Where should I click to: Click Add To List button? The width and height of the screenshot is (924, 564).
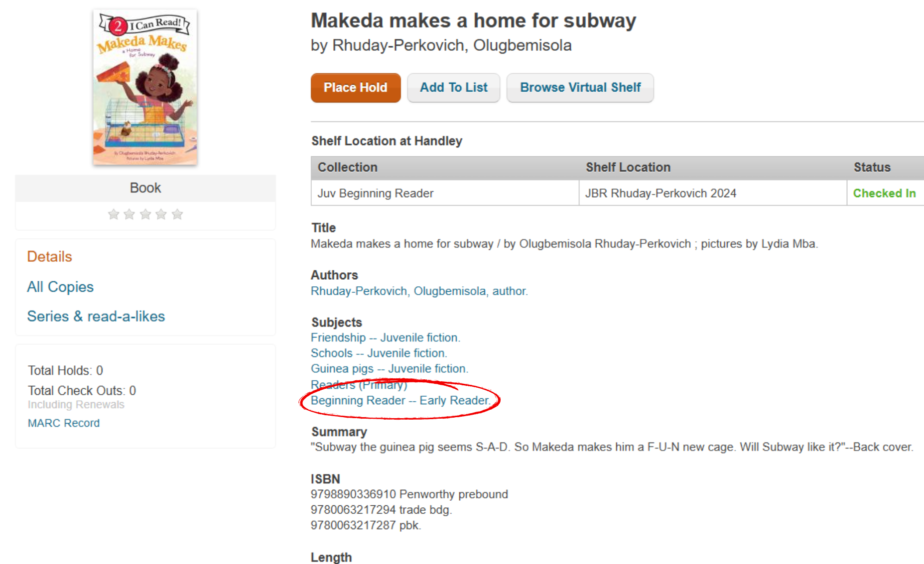(x=453, y=88)
